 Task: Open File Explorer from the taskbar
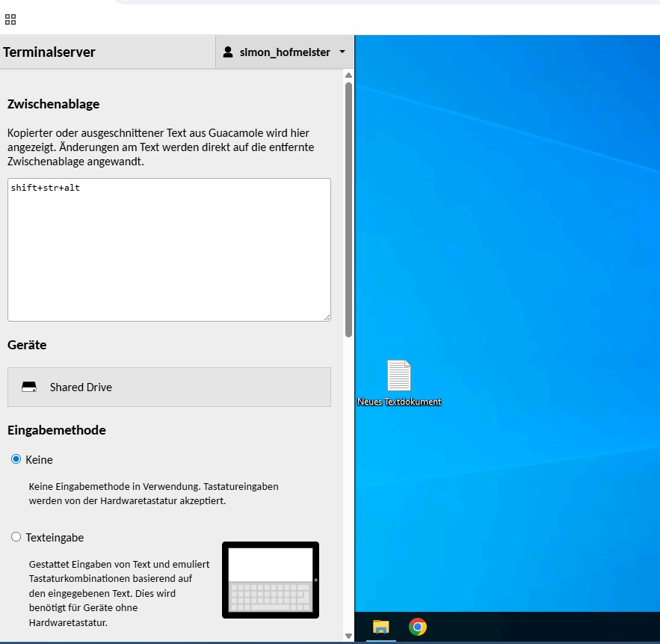point(380,627)
